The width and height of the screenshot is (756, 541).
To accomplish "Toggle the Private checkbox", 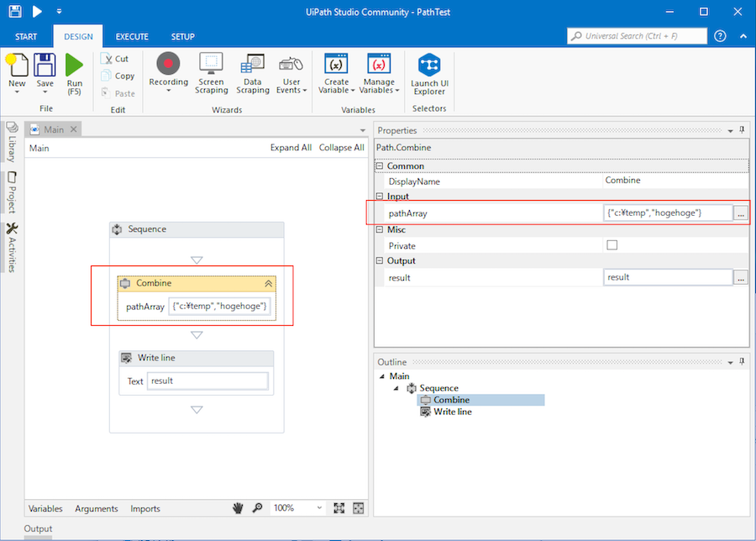I will [612, 245].
